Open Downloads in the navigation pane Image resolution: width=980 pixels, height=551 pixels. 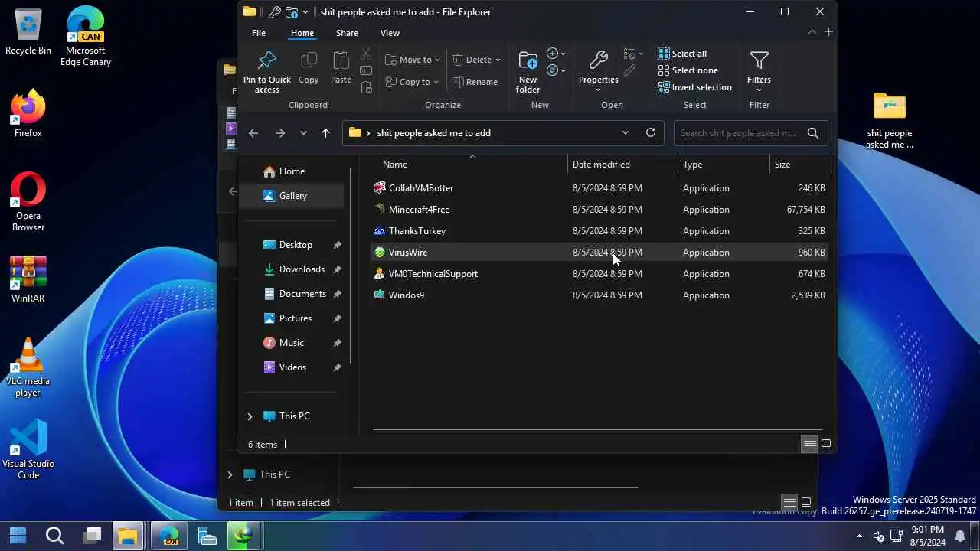click(302, 269)
